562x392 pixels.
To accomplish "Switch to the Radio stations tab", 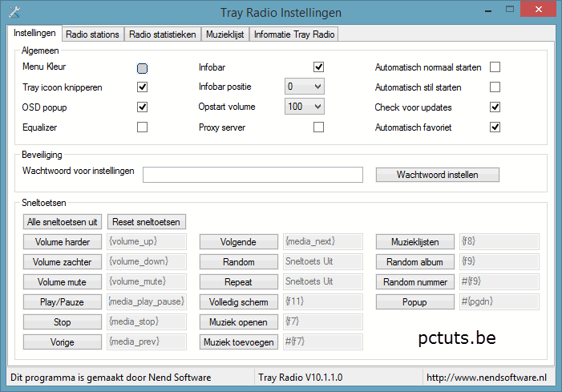I will coord(92,34).
